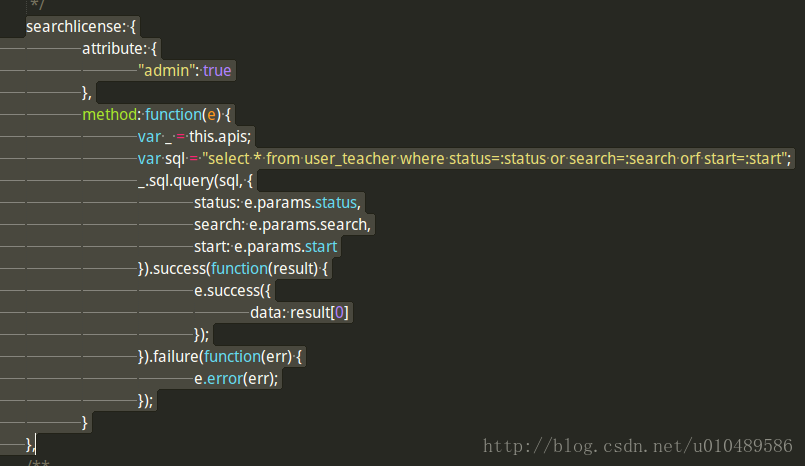Click the "admin" string key
This screenshot has width=805, height=466.
click(x=164, y=70)
